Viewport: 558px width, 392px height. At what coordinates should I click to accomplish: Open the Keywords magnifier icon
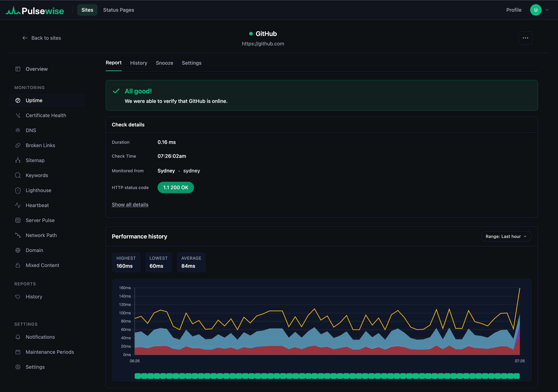[x=18, y=175]
